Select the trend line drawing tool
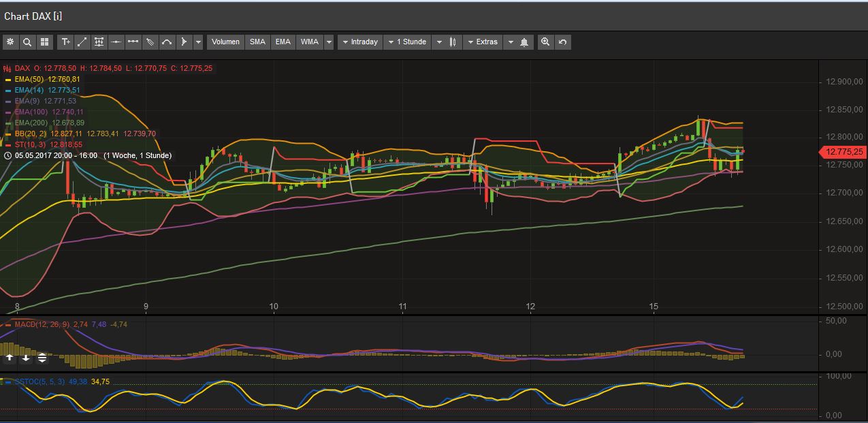 click(x=82, y=42)
